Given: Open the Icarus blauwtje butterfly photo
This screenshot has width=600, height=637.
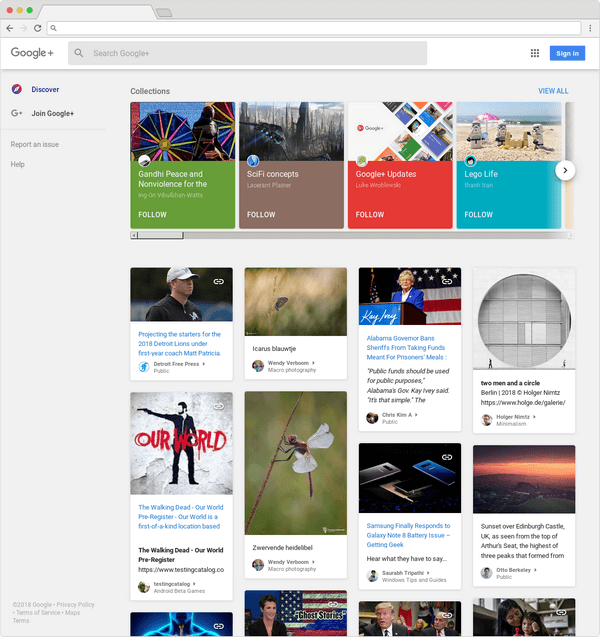Looking at the screenshot, I should coord(296,302).
